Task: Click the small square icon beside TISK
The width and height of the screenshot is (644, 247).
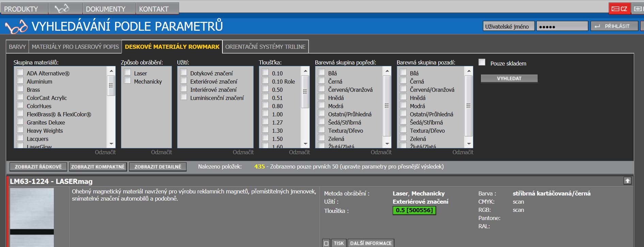Action: pyautogui.click(x=326, y=243)
